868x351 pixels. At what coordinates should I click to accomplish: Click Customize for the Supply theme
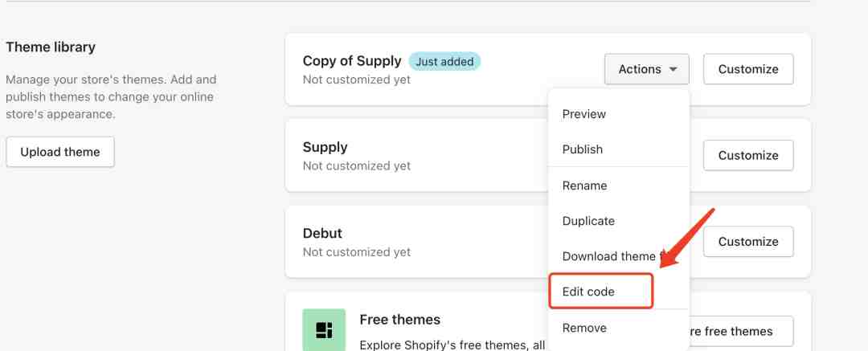tap(748, 155)
